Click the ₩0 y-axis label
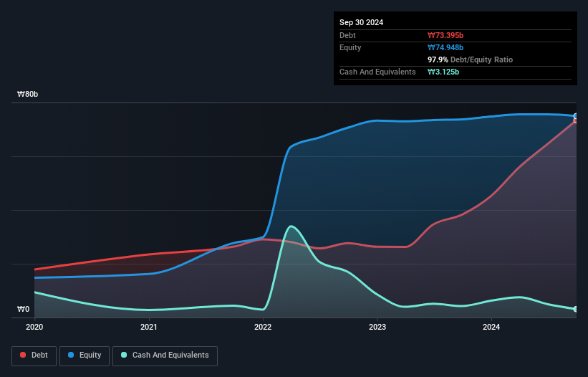This screenshot has width=588, height=377. (x=23, y=309)
